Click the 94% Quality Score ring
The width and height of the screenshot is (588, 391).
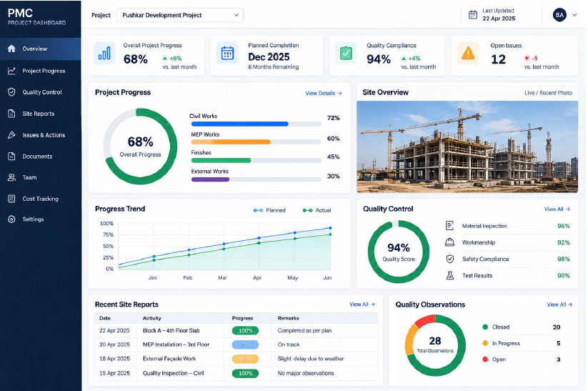398,252
